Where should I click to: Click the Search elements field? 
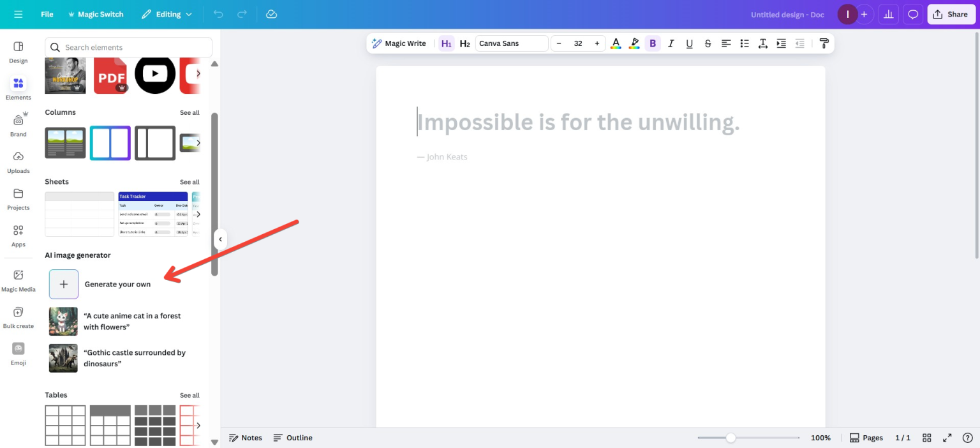tap(128, 47)
